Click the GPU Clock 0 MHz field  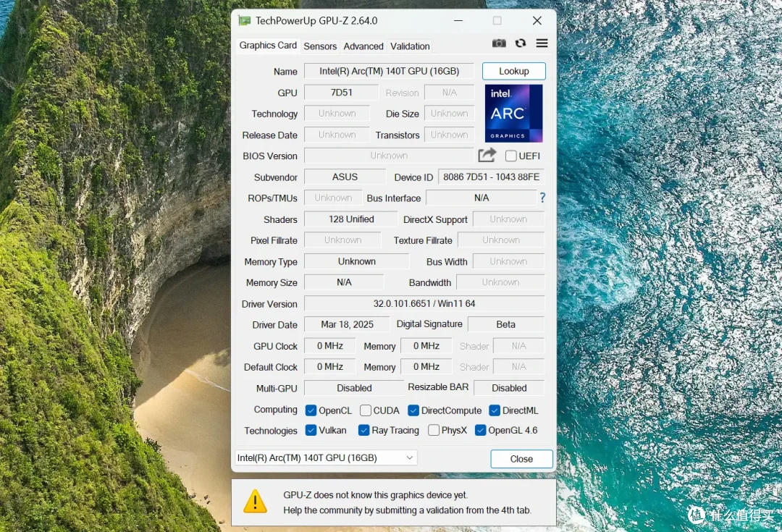point(329,345)
